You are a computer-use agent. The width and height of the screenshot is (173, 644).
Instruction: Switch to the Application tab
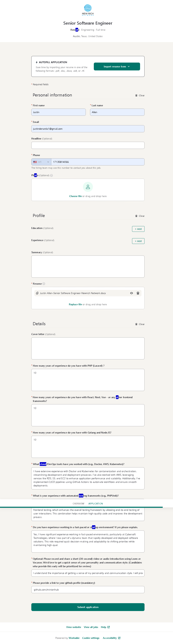click(96, 504)
